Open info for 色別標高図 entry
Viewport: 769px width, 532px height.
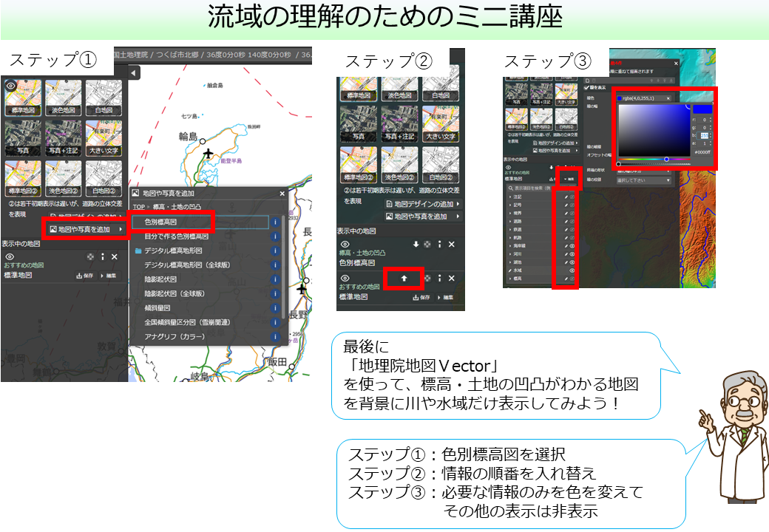click(x=276, y=222)
